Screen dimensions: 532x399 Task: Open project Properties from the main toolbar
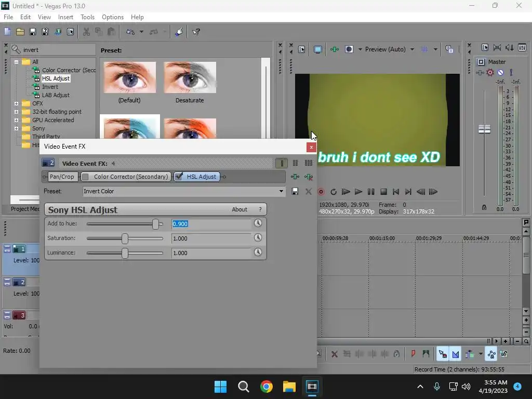point(70,32)
